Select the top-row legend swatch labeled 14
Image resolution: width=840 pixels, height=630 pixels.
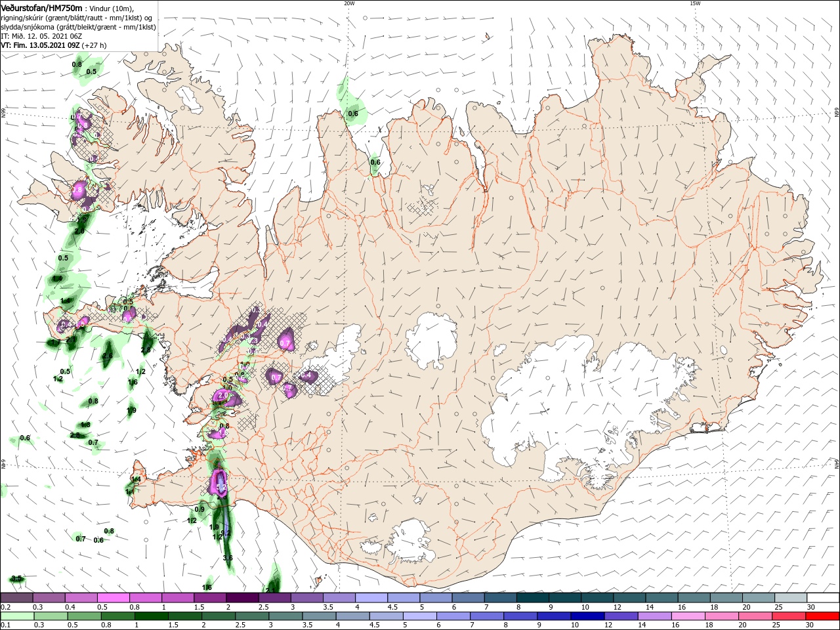click(x=661, y=598)
